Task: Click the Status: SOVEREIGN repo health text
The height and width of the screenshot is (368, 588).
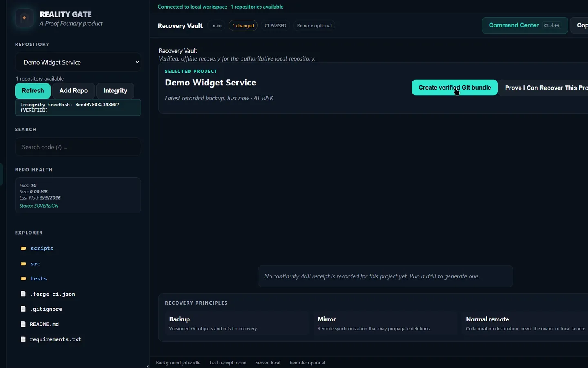Action: [39, 206]
